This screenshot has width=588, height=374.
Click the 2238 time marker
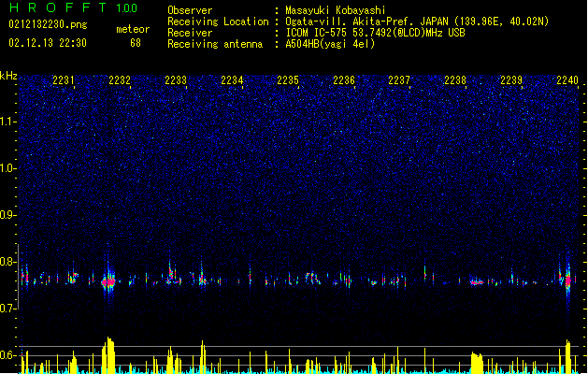pos(455,80)
